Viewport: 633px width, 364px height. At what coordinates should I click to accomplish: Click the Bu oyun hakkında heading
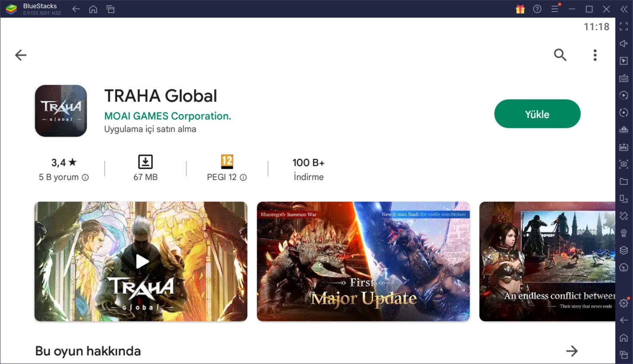click(x=88, y=351)
